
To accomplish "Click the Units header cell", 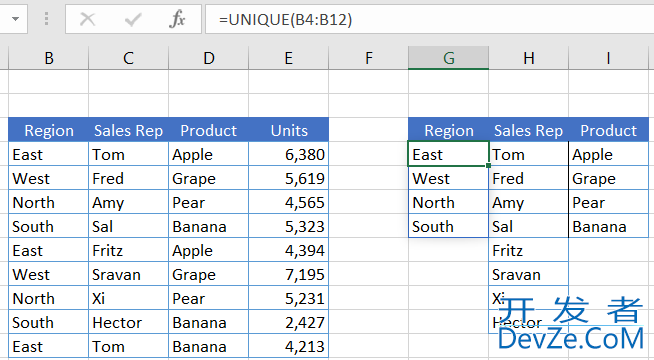I will tap(289, 130).
